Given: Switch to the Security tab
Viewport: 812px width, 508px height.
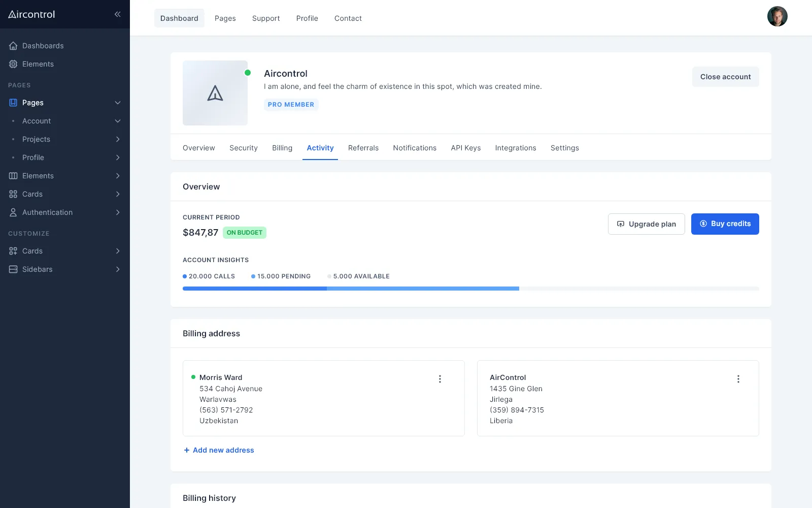Looking at the screenshot, I should tap(244, 148).
